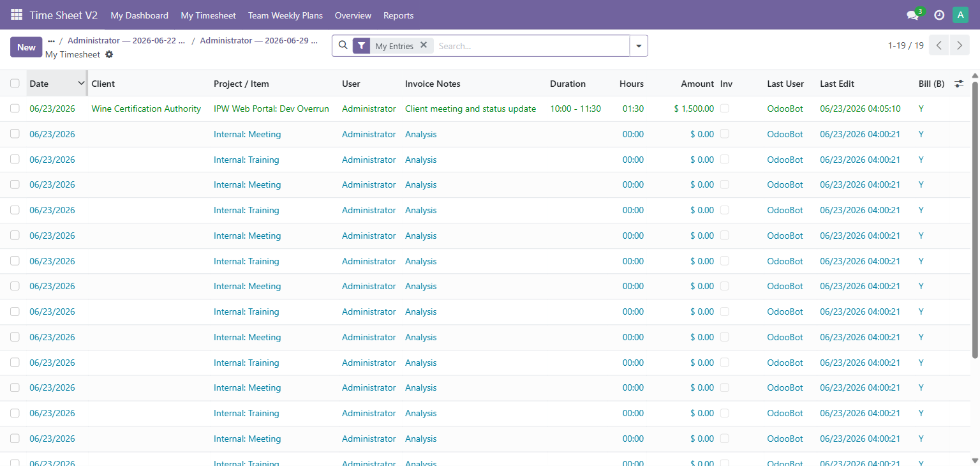
Task: Open the activities clock icon
Action: (939, 15)
